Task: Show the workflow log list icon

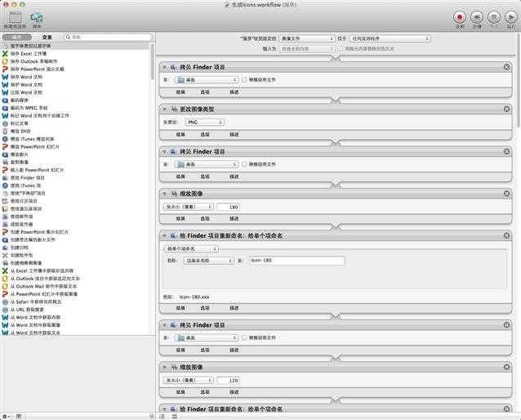Action: click(x=163, y=417)
